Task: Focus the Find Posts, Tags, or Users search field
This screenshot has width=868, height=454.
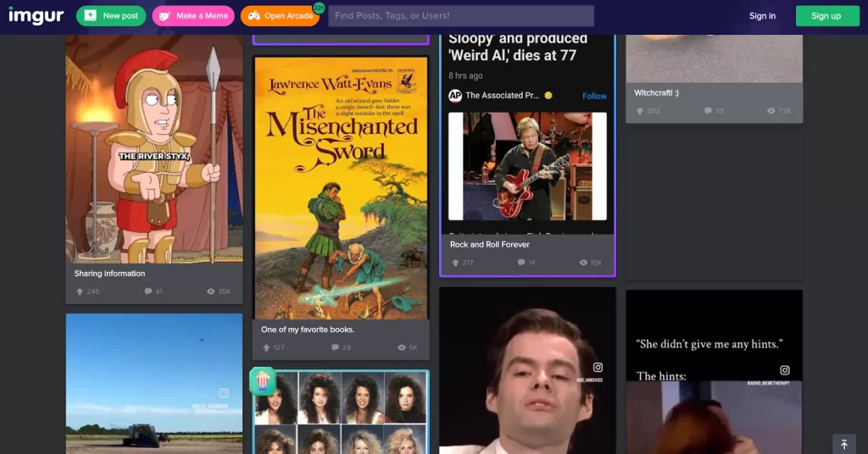Action: point(461,16)
